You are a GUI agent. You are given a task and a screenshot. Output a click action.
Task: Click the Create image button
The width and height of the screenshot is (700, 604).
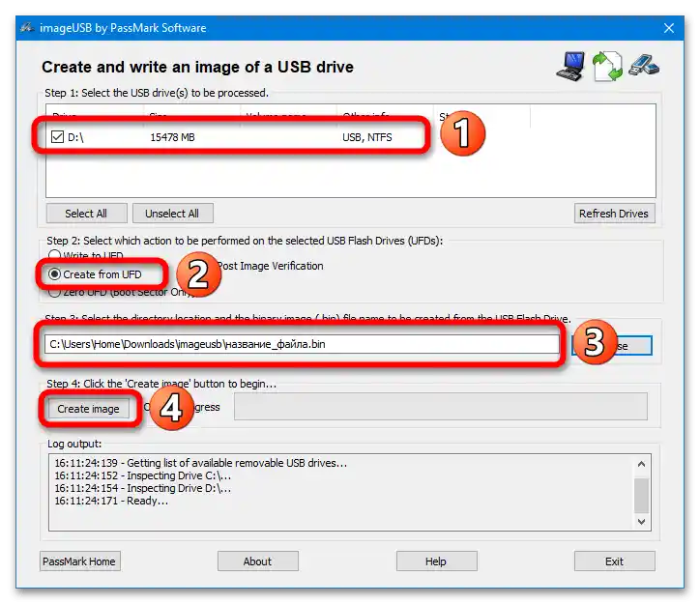[88, 409]
